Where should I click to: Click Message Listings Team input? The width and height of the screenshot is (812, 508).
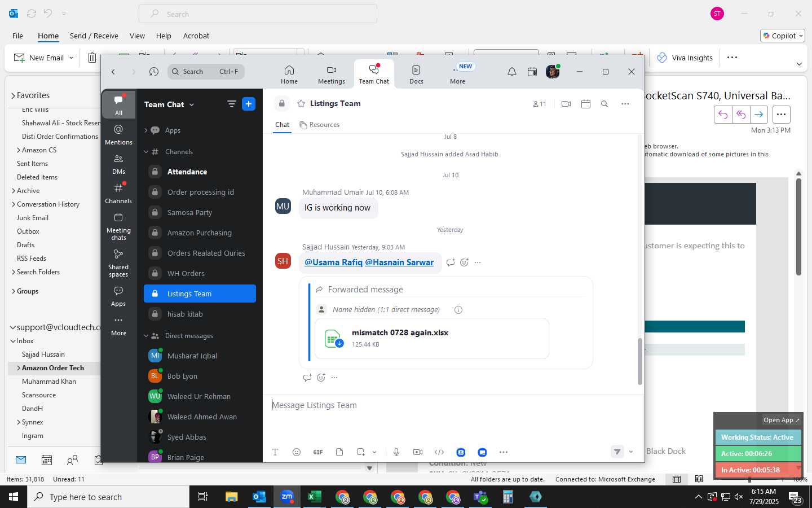[x=454, y=405]
